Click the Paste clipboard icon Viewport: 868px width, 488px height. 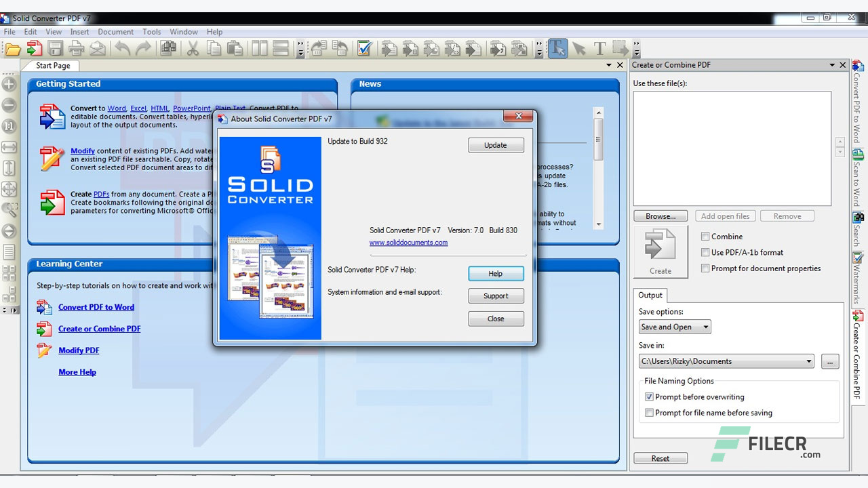click(235, 49)
